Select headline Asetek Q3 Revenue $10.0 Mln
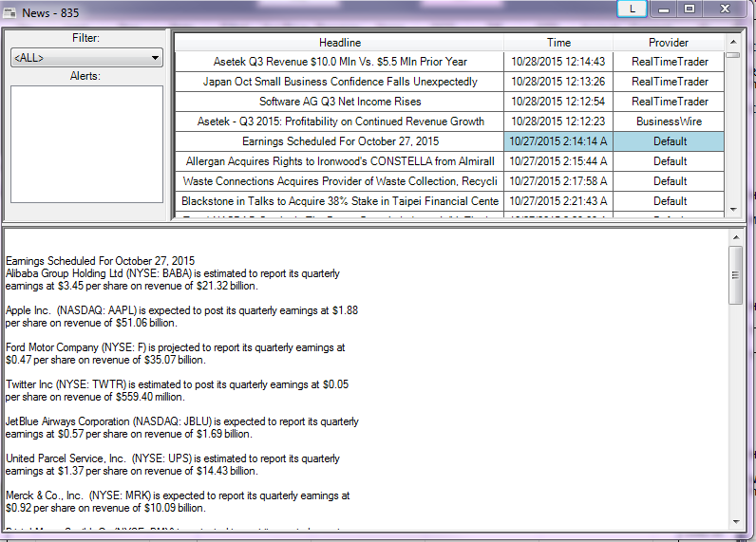The height and width of the screenshot is (542, 756). click(339, 62)
